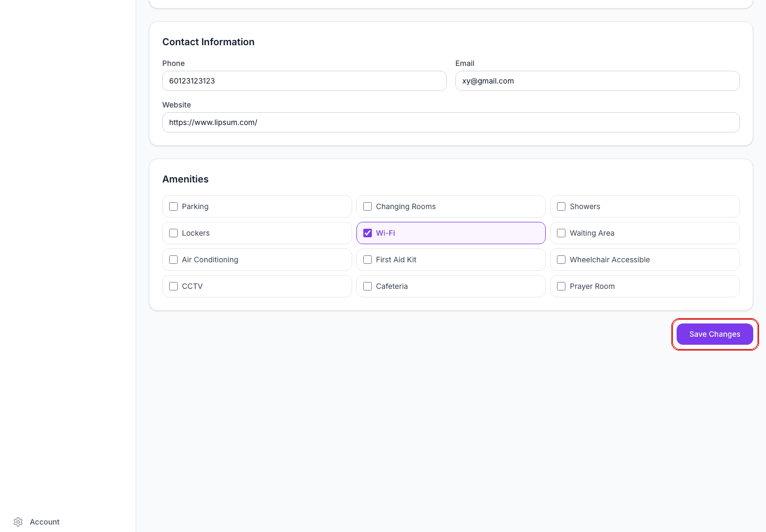The image size is (766, 532).
Task: Enable the Lockers checkbox
Action: click(173, 233)
